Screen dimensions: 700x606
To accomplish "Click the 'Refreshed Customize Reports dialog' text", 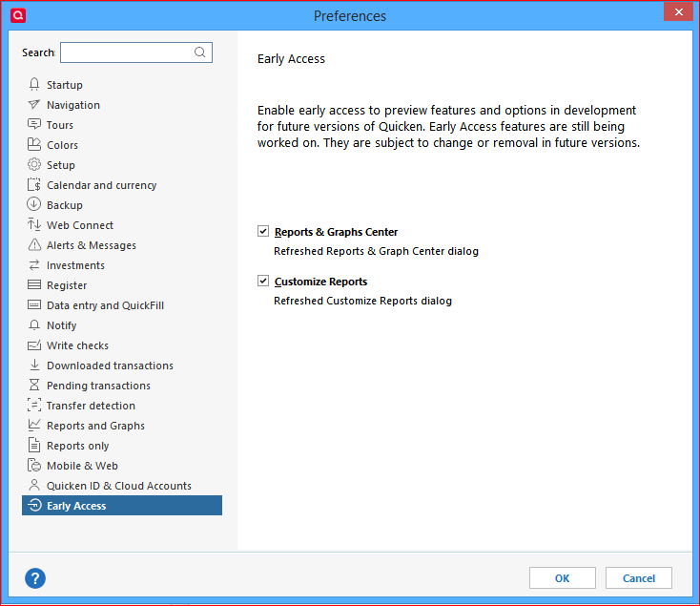I will pos(362,301).
